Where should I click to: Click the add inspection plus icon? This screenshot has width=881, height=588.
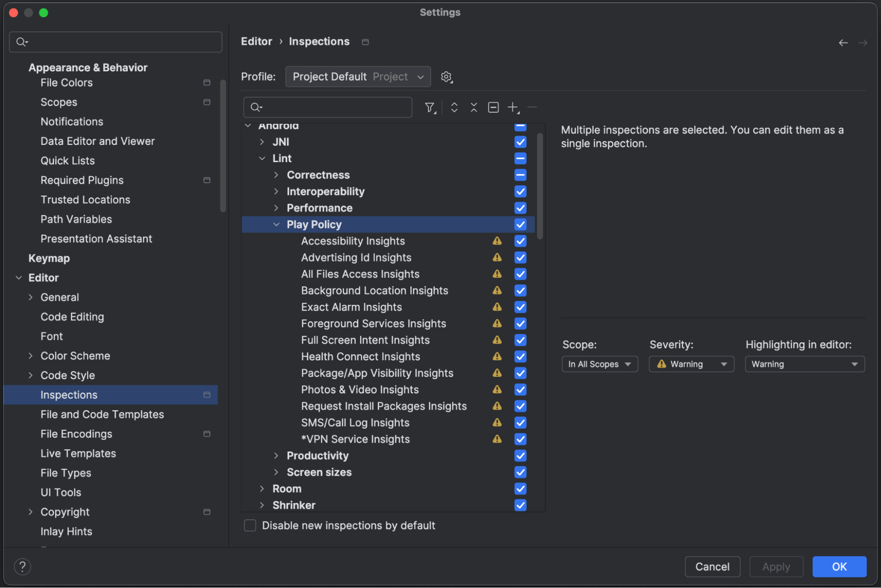tap(513, 107)
